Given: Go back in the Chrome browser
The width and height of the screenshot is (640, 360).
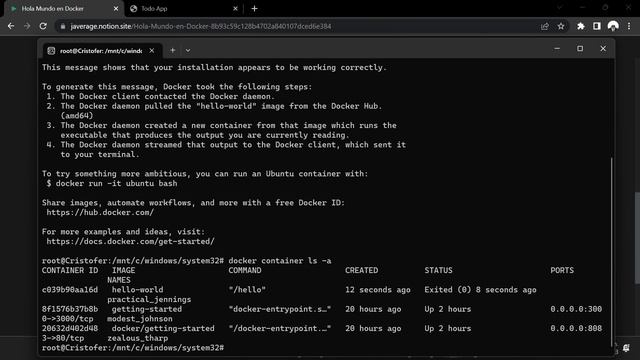Looking at the screenshot, I should tap(11, 26).
